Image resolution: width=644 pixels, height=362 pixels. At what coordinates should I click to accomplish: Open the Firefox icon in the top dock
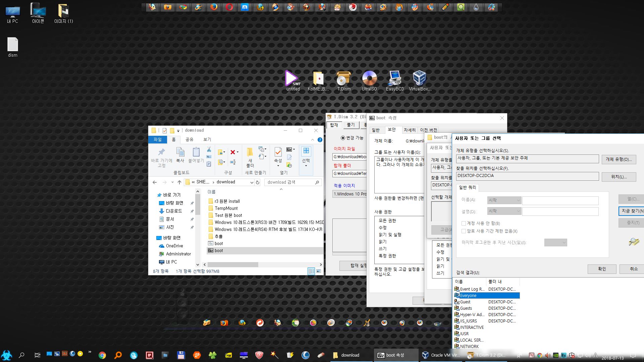point(214,7)
